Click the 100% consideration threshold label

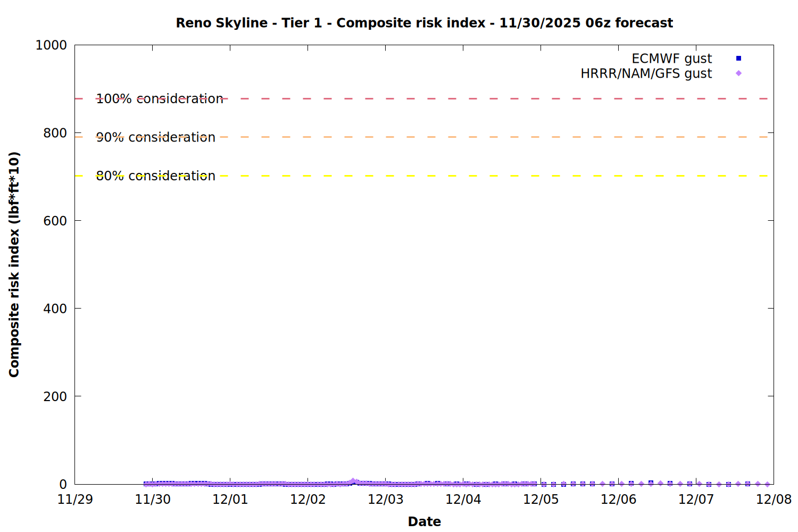coord(160,99)
